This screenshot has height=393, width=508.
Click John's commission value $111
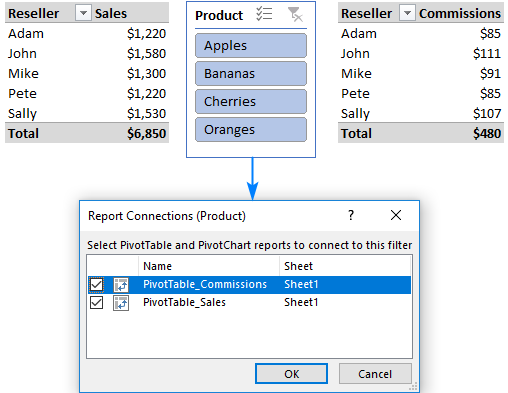click(x=487, y=54)
